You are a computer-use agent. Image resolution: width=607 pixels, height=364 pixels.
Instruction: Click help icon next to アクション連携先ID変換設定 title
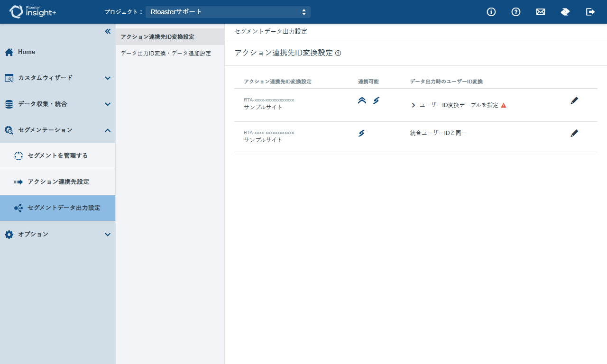click(338, 53)
